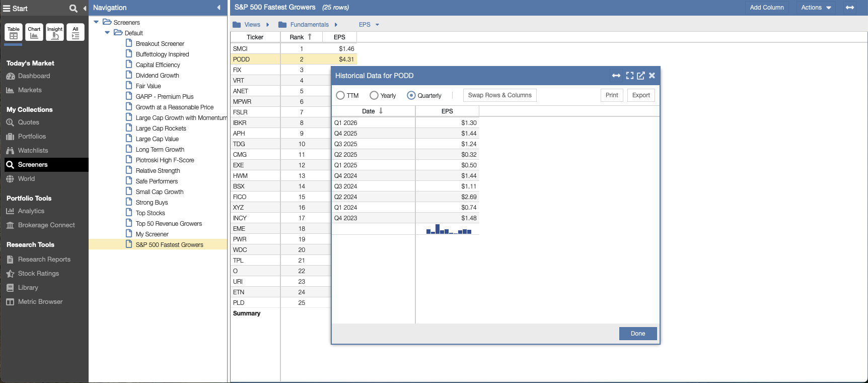Click the Brokerage Connect bank icon

[x=10, y=225]
